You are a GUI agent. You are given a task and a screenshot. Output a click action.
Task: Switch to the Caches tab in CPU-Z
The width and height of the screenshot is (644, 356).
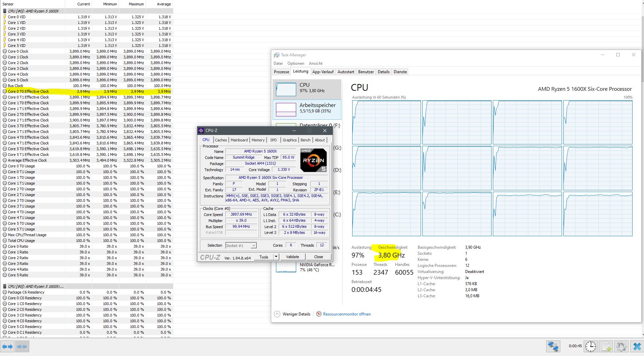[221, 140]
